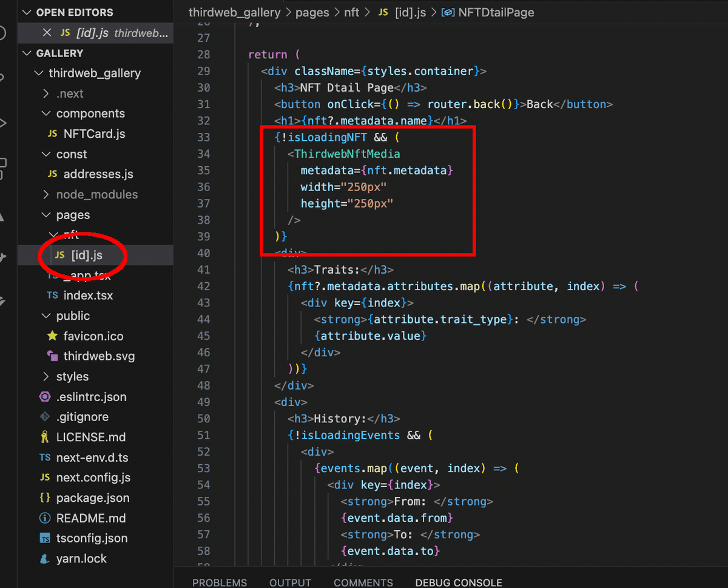Screen dimensions: 728x588
Task: Collapse the OPEN EDITORS section
Action: pos(26,13)
